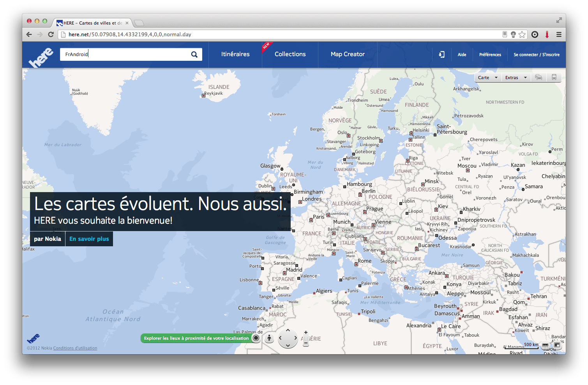Select the HERE browser tab

[93, 23]
